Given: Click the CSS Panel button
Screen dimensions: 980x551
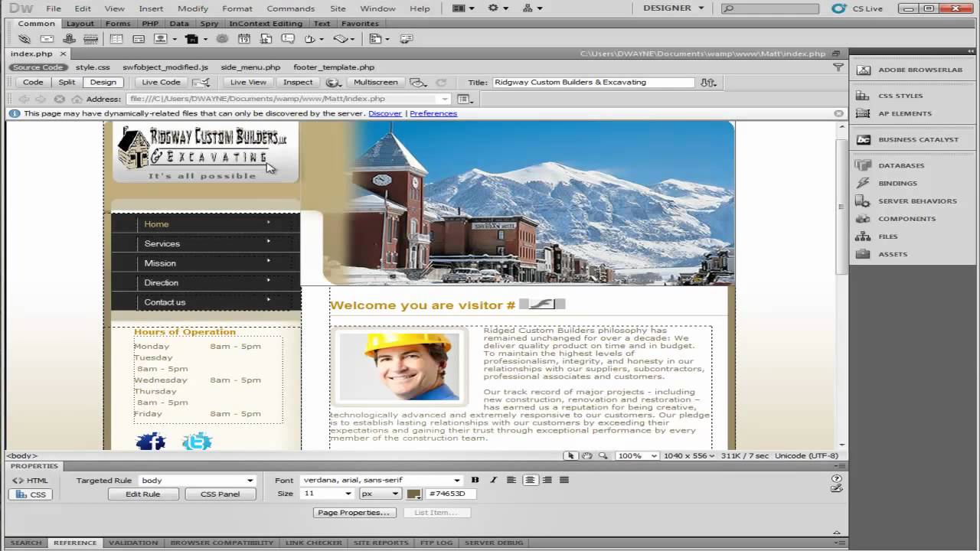Looking at the screenshot, I should (220, 494).
